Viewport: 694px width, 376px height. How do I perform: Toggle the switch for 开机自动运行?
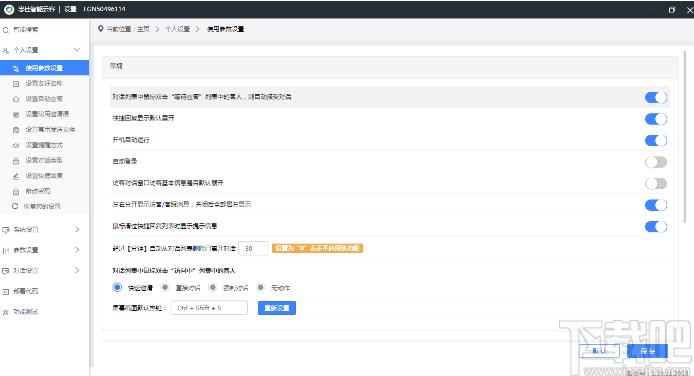pos(655,140)
